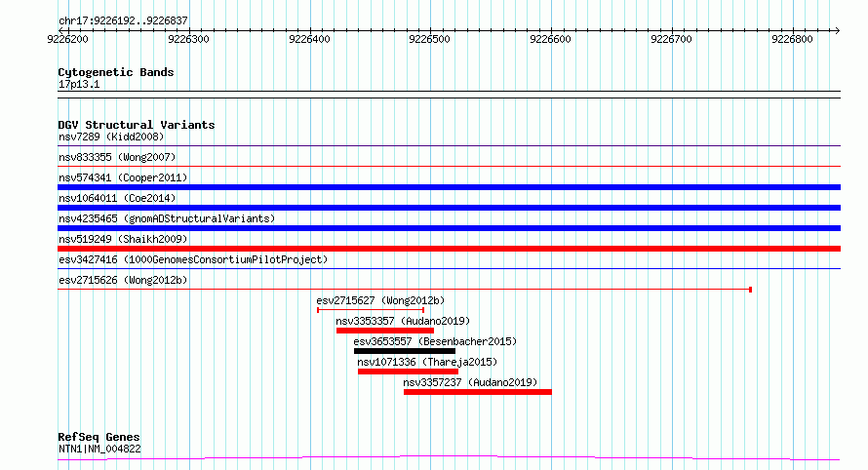Click the 9226800 ruler position
This screenshot has height=470, width=868.
point(792,39)
